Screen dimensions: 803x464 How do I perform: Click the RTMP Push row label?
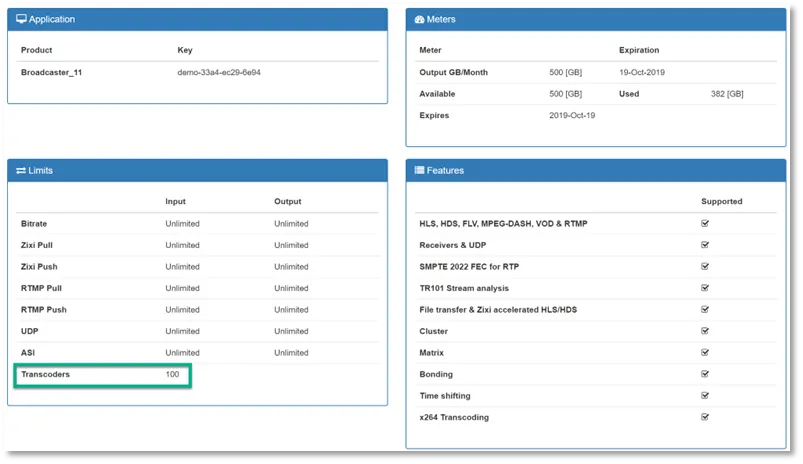point(44,310)
